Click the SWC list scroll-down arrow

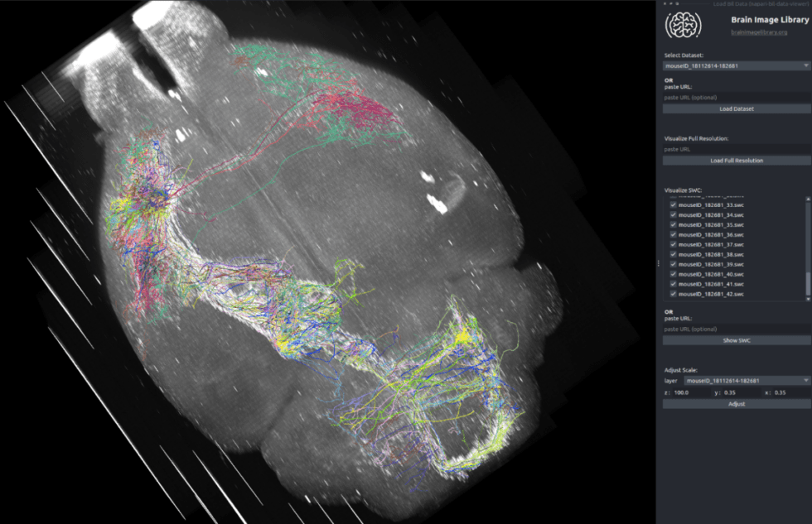pyautogui.click(x=808, y=299)
